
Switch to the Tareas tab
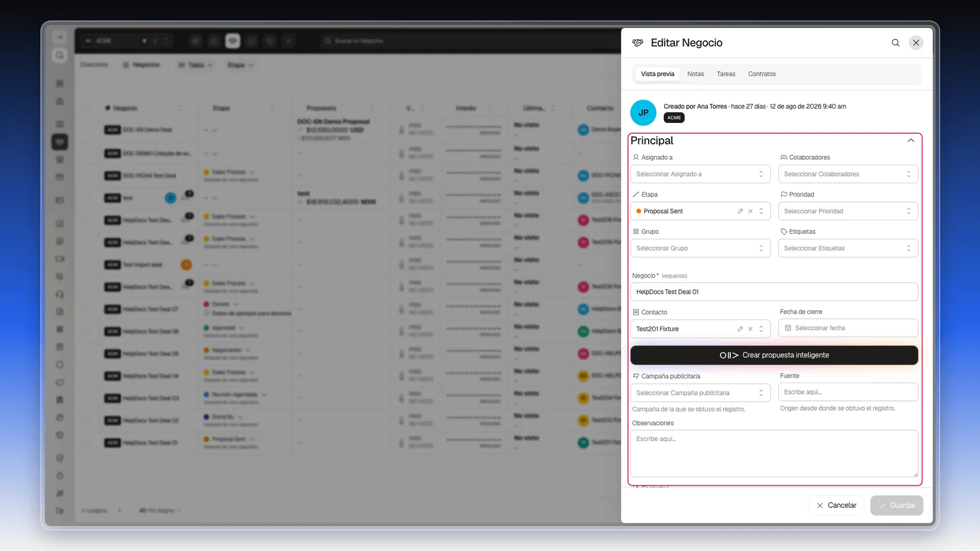click(x=726, y=74)
